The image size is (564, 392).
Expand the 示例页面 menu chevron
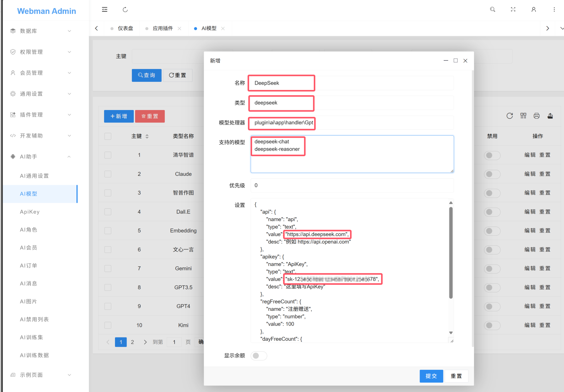tap(70, 375)
